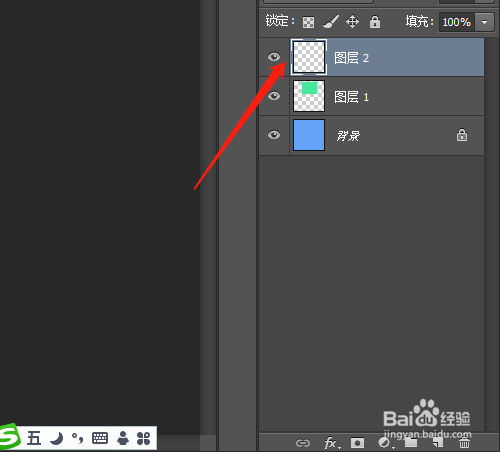Click the link layers icon

click(x=303, y=443)
